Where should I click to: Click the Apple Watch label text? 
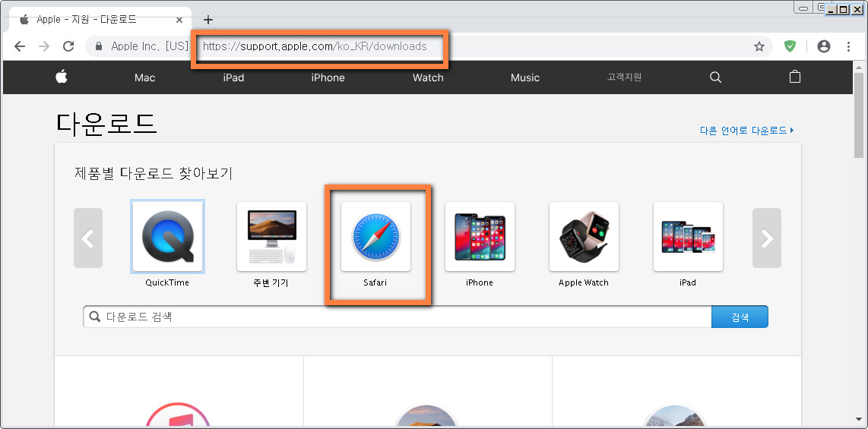click(x=584, y=282)
